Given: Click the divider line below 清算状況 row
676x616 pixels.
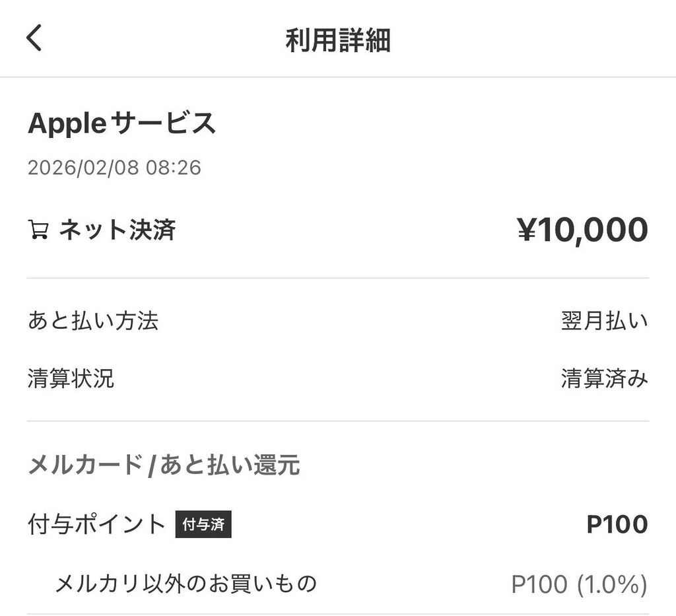Looking at the screenshot, I should point(338,421).
